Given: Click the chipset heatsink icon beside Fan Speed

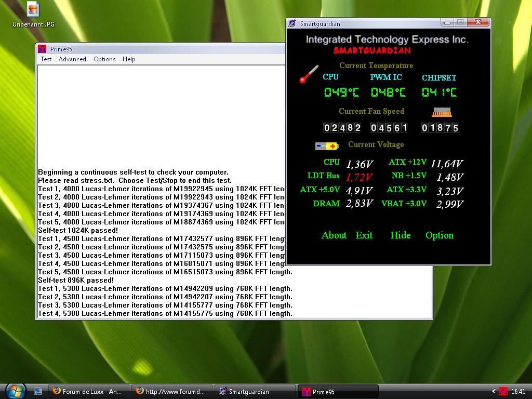Looking at the screenshot, I should point(442,112).
